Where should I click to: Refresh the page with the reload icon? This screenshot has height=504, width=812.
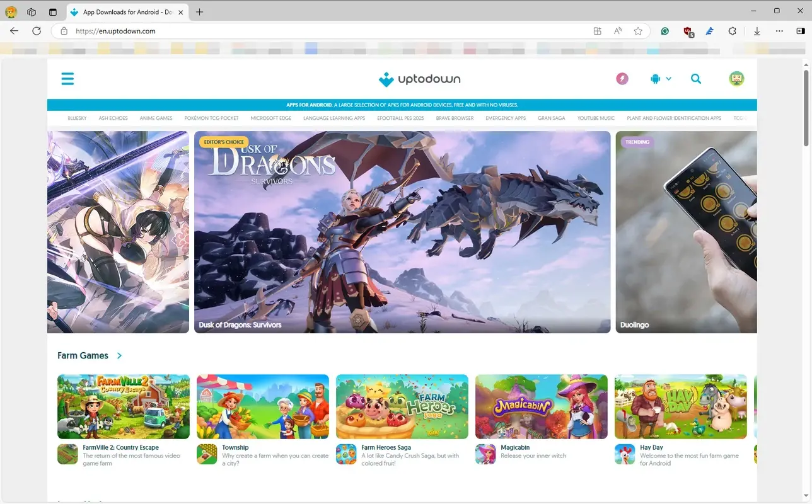[x=36, y=30]
